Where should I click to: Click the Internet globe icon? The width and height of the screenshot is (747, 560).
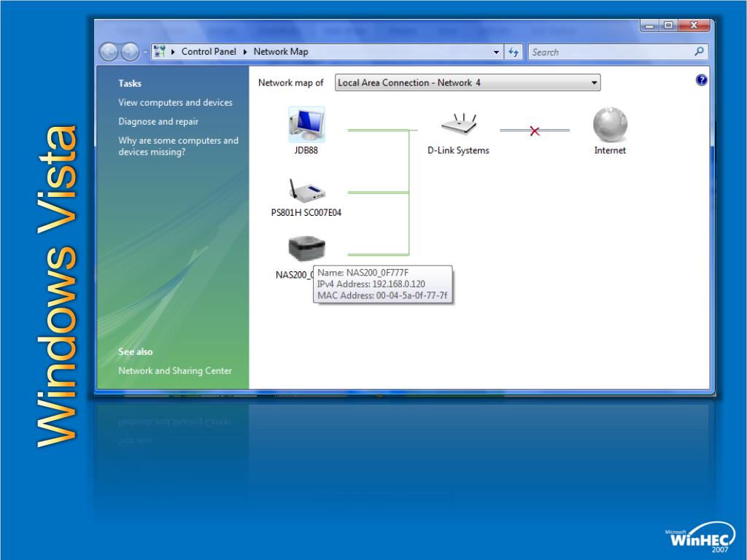click(610, 125)
